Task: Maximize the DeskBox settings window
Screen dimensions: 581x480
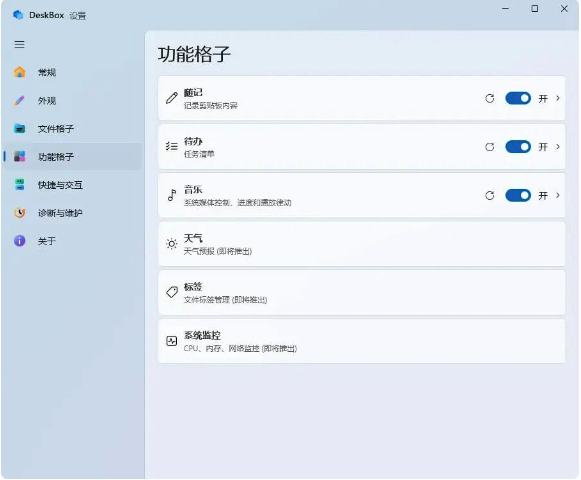Action: pyautogui.click(x=535, y=8)
